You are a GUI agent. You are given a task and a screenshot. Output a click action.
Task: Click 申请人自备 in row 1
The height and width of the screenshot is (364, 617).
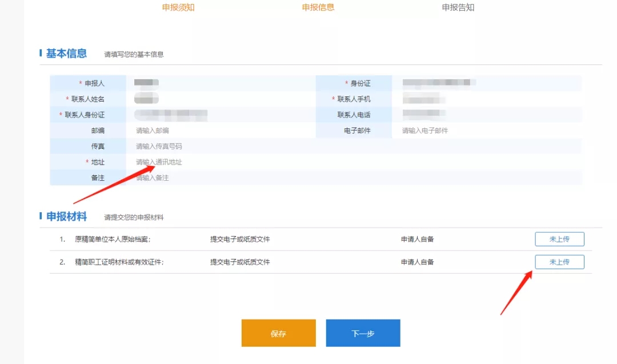[417, 239]
